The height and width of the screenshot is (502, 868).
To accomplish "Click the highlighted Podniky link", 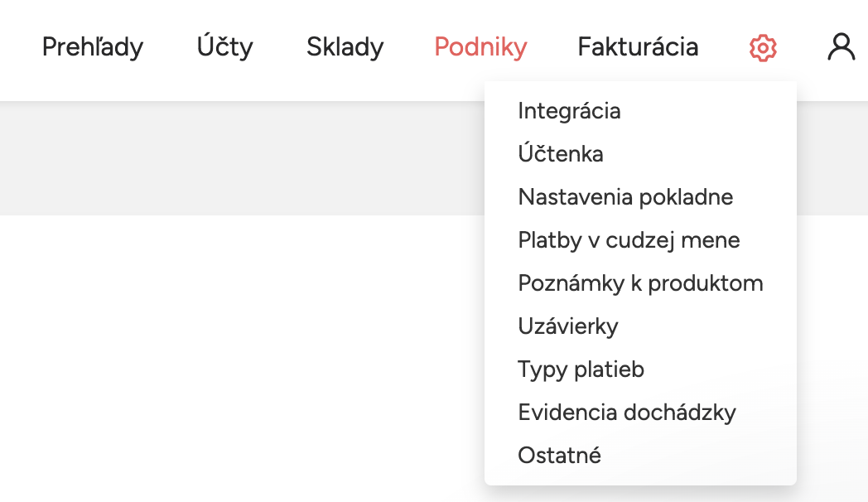I will pos(480,48).
